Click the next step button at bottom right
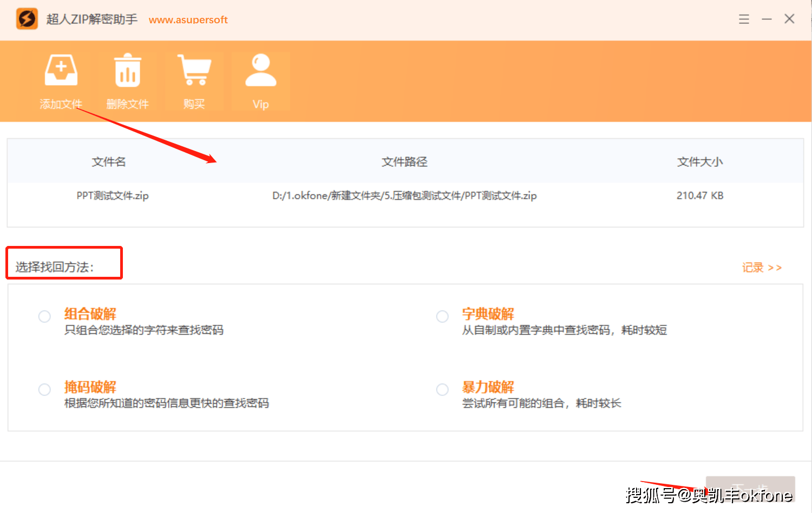The height and width of the screenshot is (513, 812). click(750, 489)
